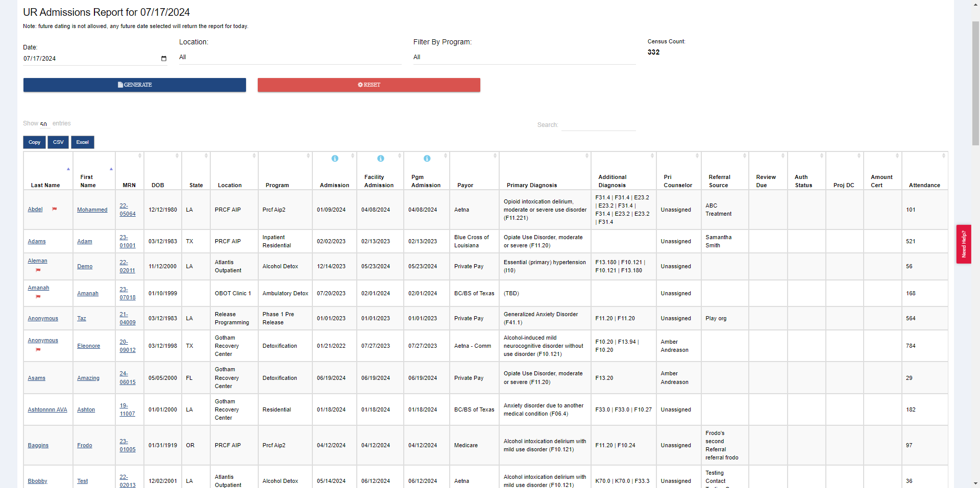This screenshot has width=980, height=488.
Task: Click red flag under Anonymous Eleonore row
Action: point(38,350)
